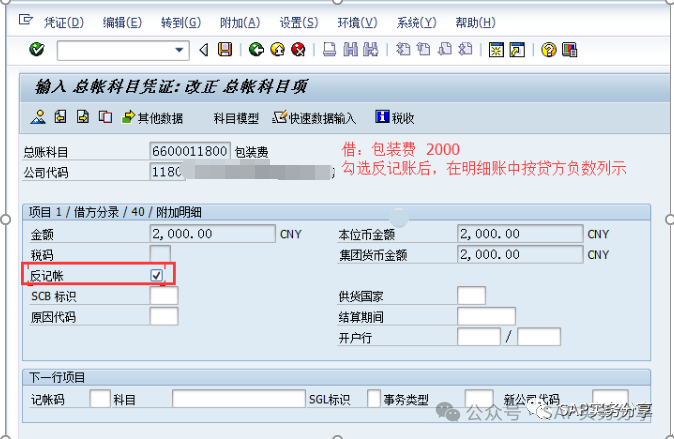Open the 环境(V) menu
674x439 pixels.
click(357, 22)
